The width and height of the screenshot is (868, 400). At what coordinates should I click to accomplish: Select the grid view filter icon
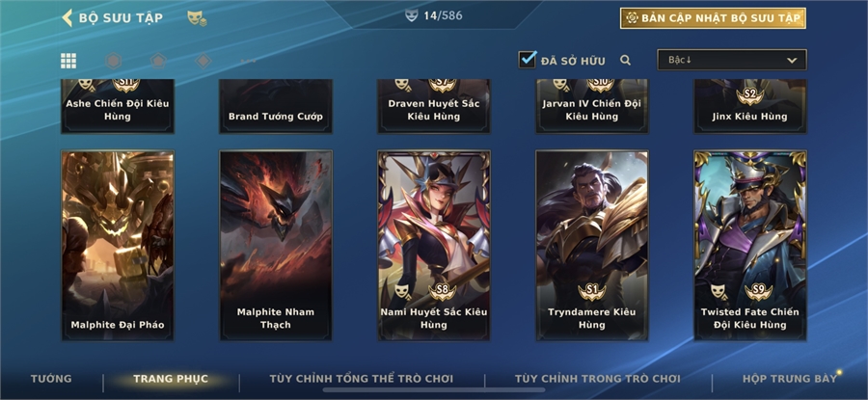click(68, 61)
